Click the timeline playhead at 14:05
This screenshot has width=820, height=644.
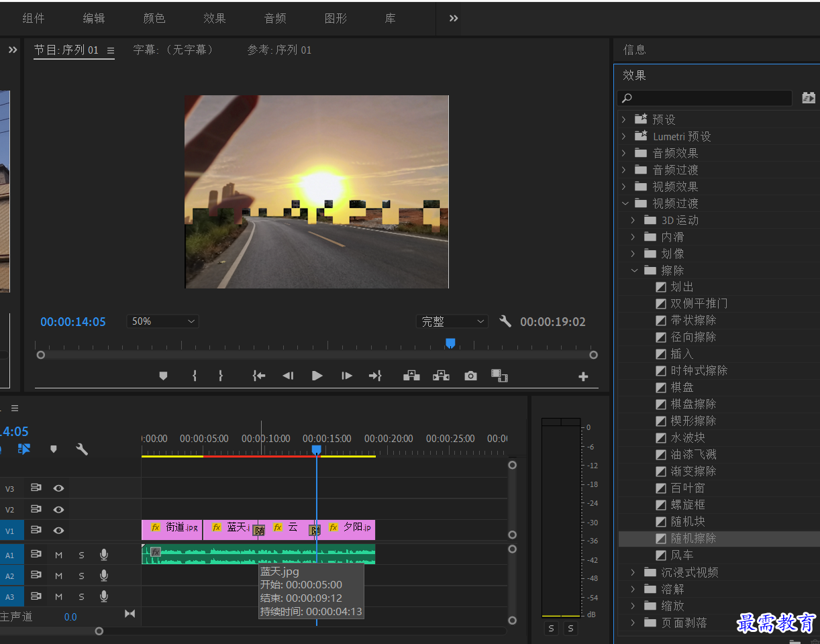[x=317, y=449]
